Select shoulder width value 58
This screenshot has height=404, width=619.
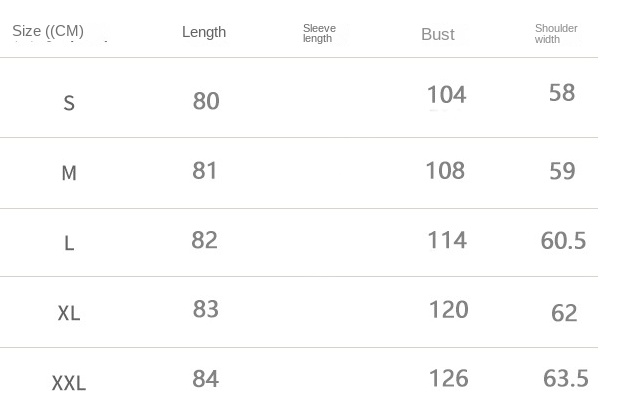[562, 93]
